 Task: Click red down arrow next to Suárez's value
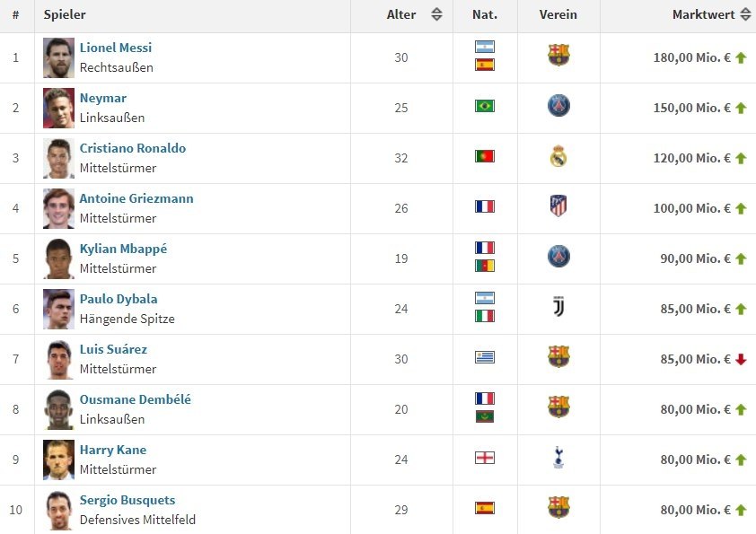click(741, 359)
